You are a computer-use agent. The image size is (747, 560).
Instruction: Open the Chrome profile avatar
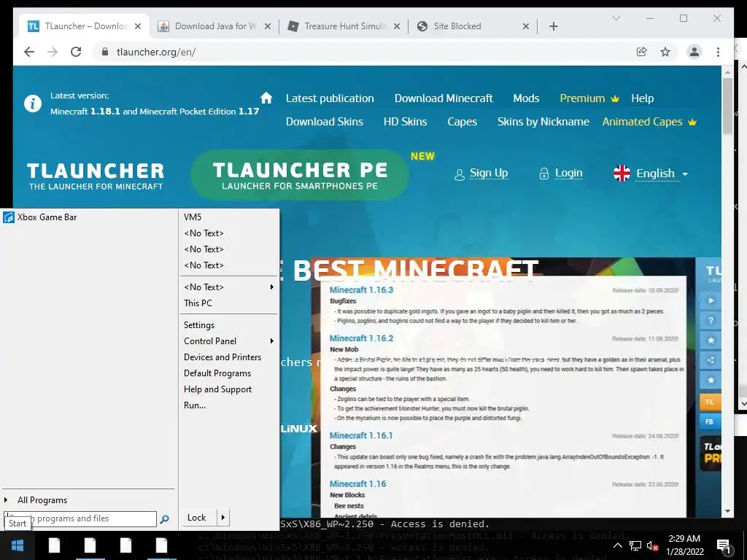pos(694,52)
